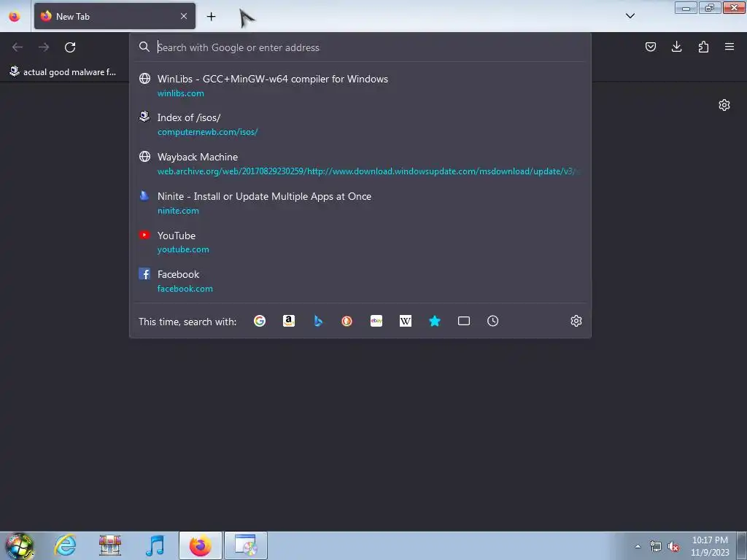The width and height of the screenshot is (747, 560).
Task: Launch Internet Explorer from taskbar
Action: pos(65,545)
